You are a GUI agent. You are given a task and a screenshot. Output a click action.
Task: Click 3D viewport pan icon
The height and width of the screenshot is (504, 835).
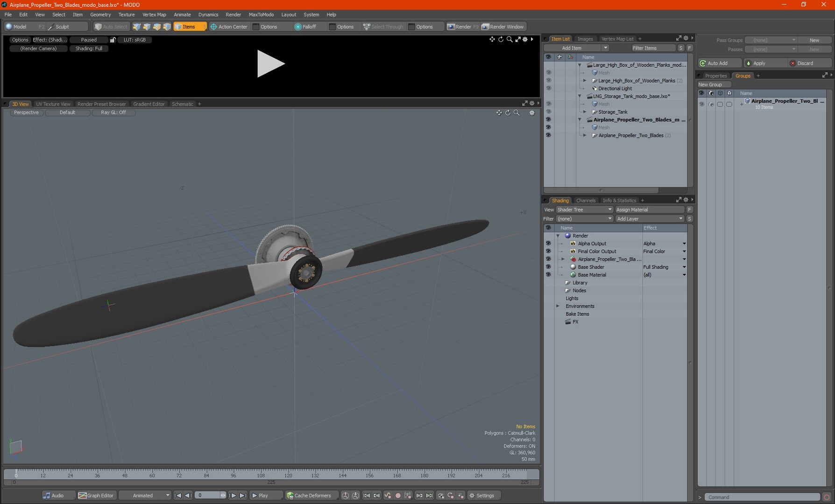[x=499, y=112]
